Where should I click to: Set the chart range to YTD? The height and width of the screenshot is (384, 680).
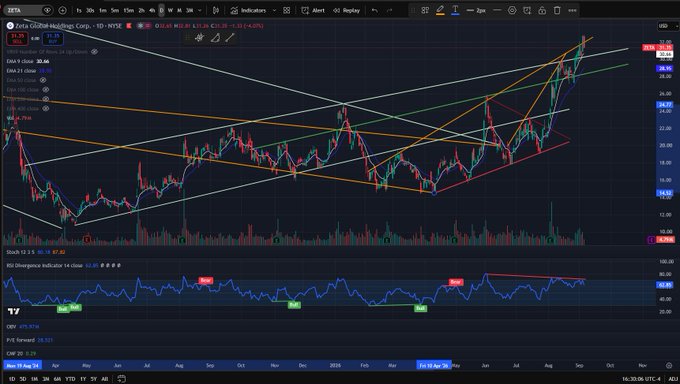70,379
